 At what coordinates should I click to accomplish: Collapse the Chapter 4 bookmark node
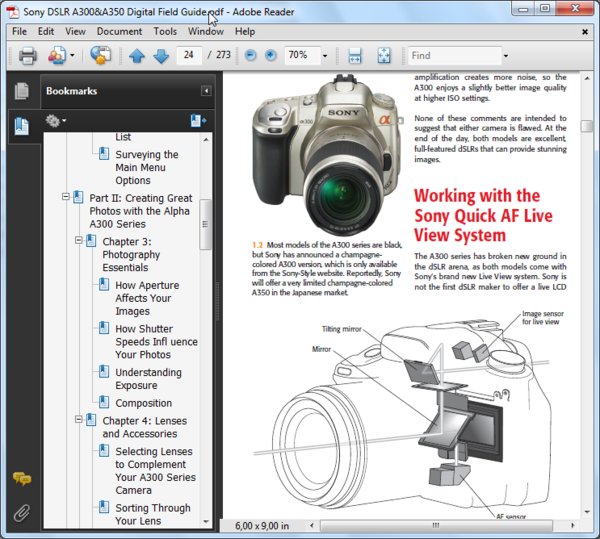pyautogui.click(x=79, y=421)
